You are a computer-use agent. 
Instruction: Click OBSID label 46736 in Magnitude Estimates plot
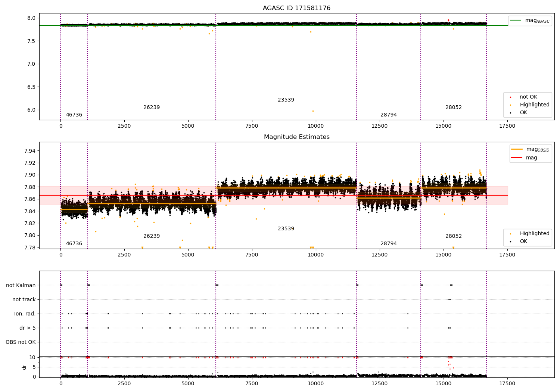(x=74, y=244)
